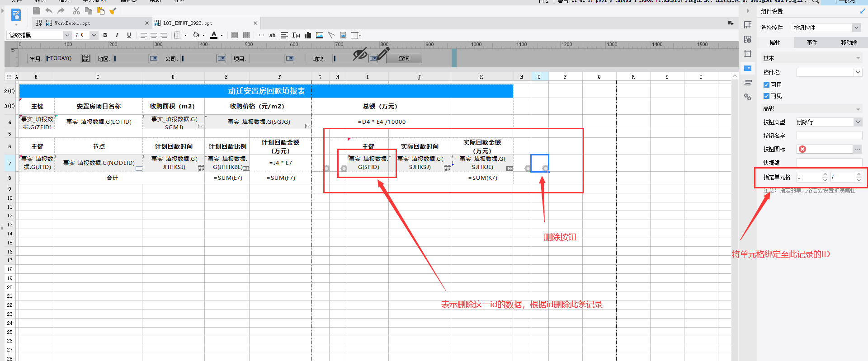
Task: Select the 事件 tab
Action: pos(812,42)
